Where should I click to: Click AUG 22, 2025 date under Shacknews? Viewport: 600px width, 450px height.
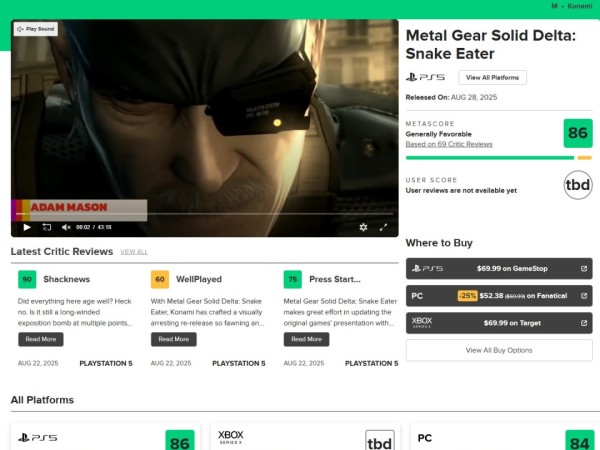pyautogui.click(x=38, y=364)
